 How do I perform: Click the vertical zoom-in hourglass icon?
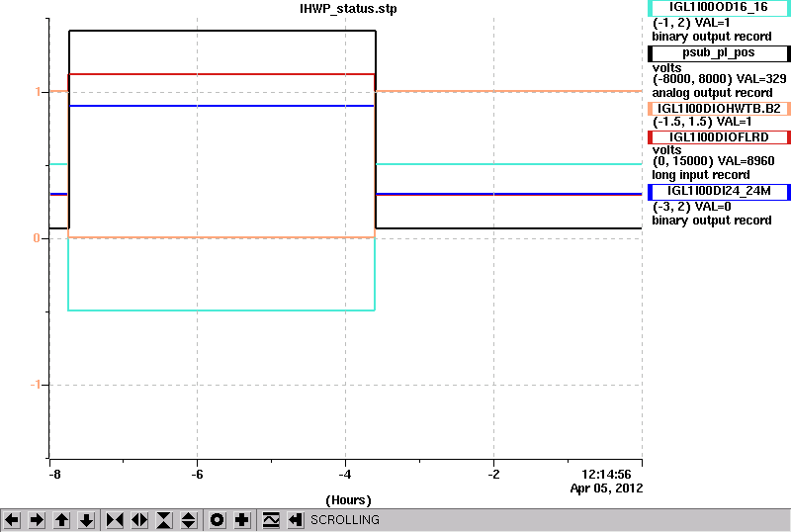(x=164, y=520)
